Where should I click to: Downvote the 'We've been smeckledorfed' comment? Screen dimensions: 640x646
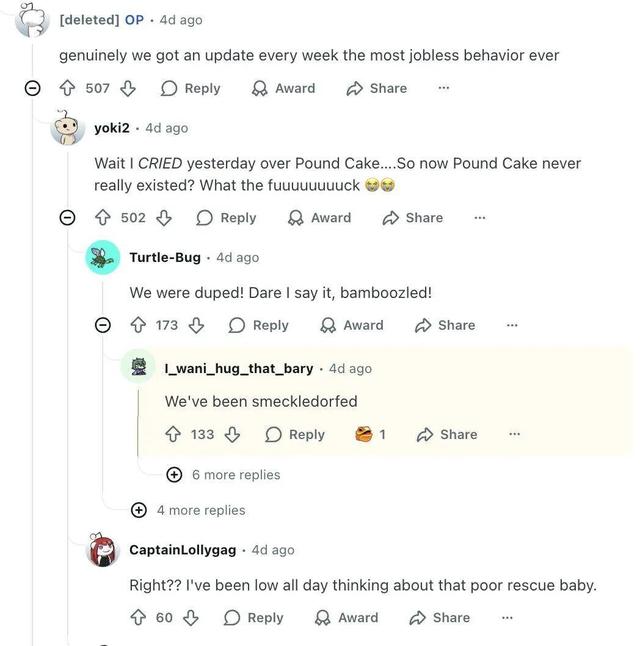click(232, 434)
